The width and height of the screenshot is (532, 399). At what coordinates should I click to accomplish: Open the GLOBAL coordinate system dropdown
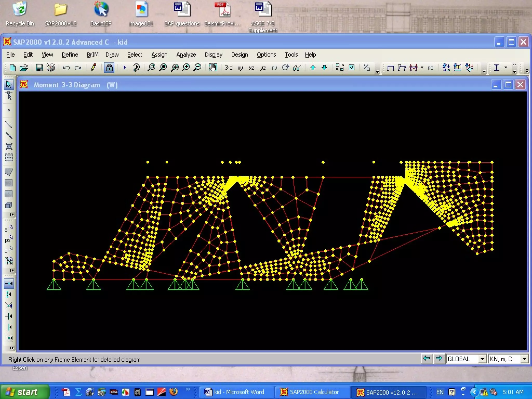click(x=482, y=359)
